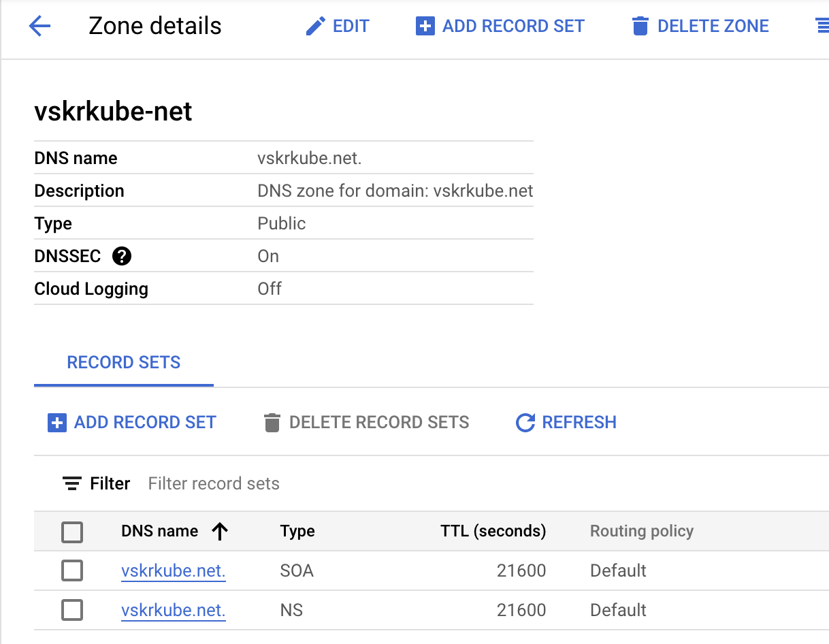Image resolution: width=829 pixels, height=644 pixels.
Task: Click the EDIT pencil icon
Action: coord(315,27)
